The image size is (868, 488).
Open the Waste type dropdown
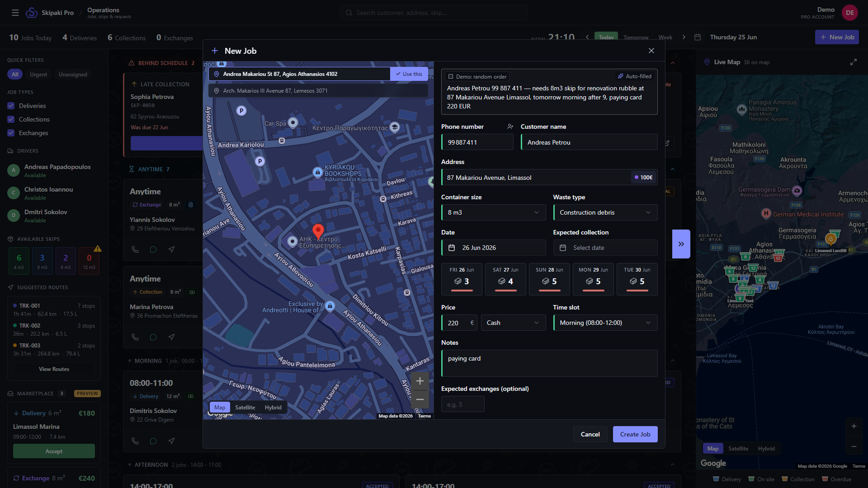[x=605, y=212]
